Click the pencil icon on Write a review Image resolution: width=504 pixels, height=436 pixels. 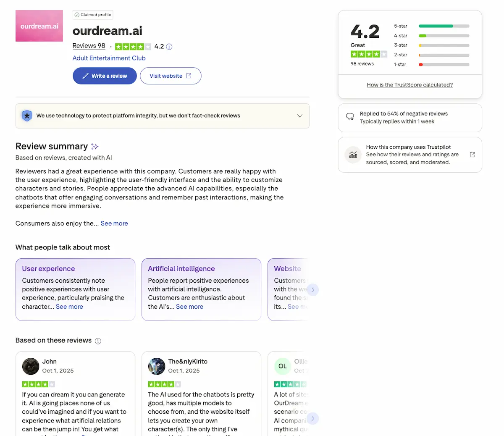(x=85, y=76)
